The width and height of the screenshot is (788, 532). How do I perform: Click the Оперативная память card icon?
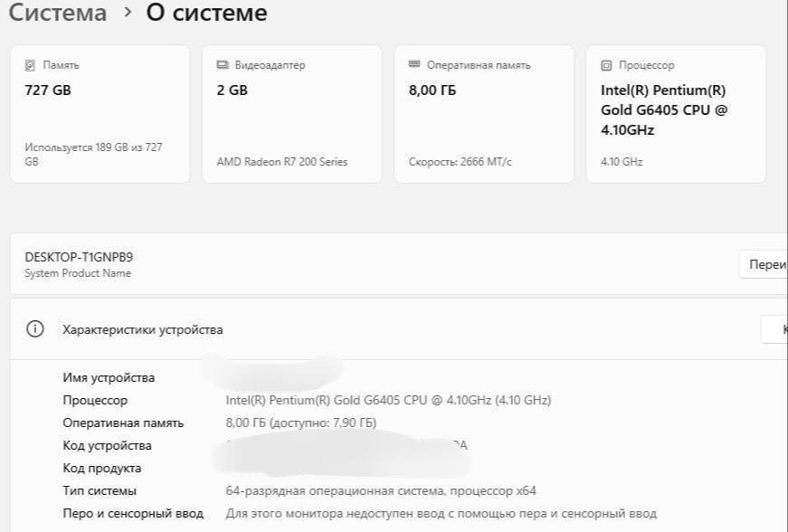(x=414, y=65)
